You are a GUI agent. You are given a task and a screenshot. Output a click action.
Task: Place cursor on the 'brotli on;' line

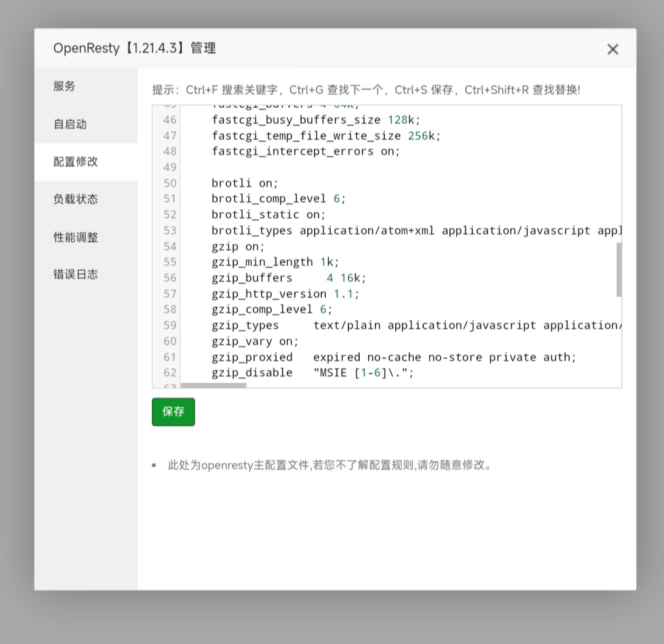point(245,183)
